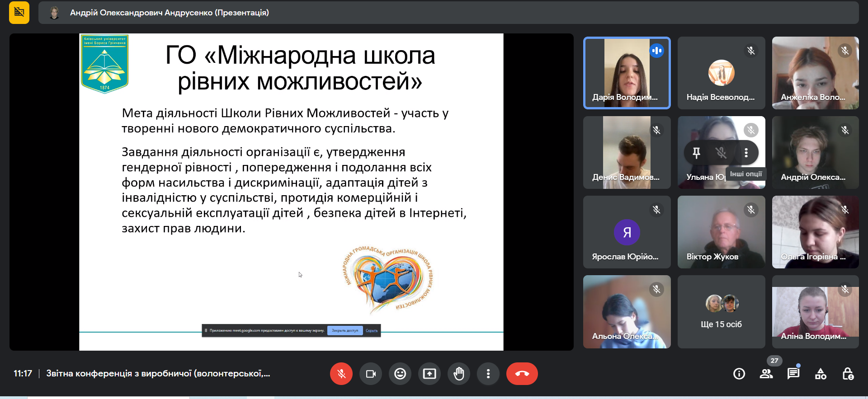
Task: Click the presenter's avatar in the top bar
Action: (54, 13)
